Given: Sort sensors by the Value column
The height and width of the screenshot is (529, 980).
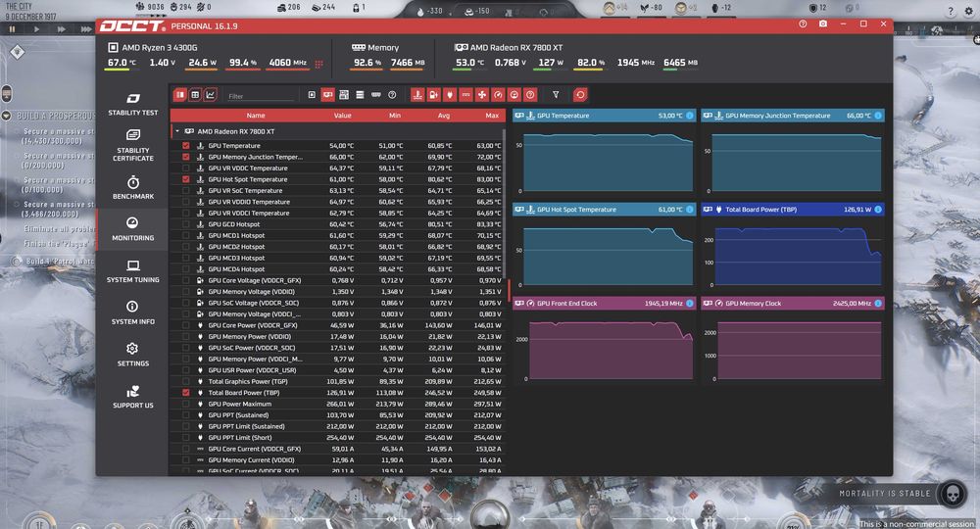Looking at the screenshot, I should (342, 116).
